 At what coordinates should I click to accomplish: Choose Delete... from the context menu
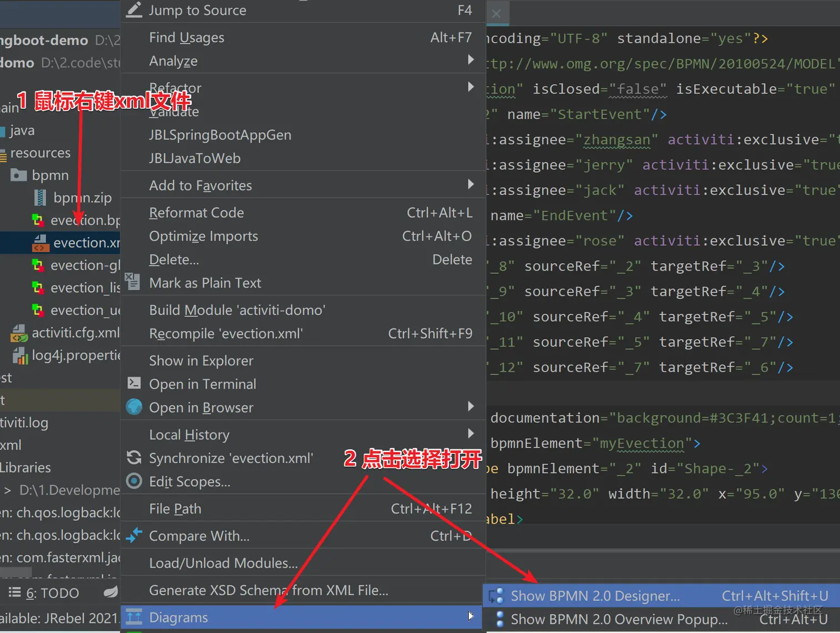tap(303, 259)
